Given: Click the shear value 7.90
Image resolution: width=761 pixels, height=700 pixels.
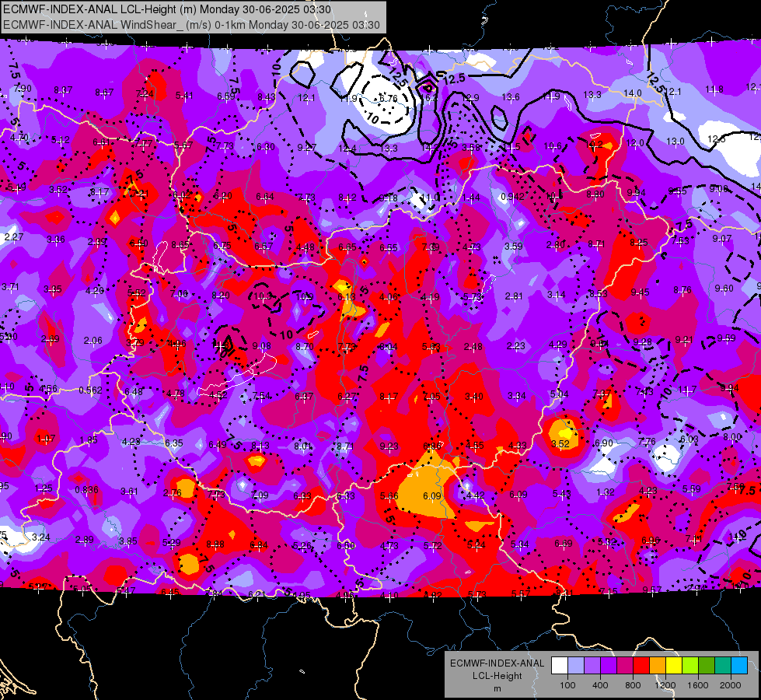Looking at the screenshot, I should pos(23,89).
